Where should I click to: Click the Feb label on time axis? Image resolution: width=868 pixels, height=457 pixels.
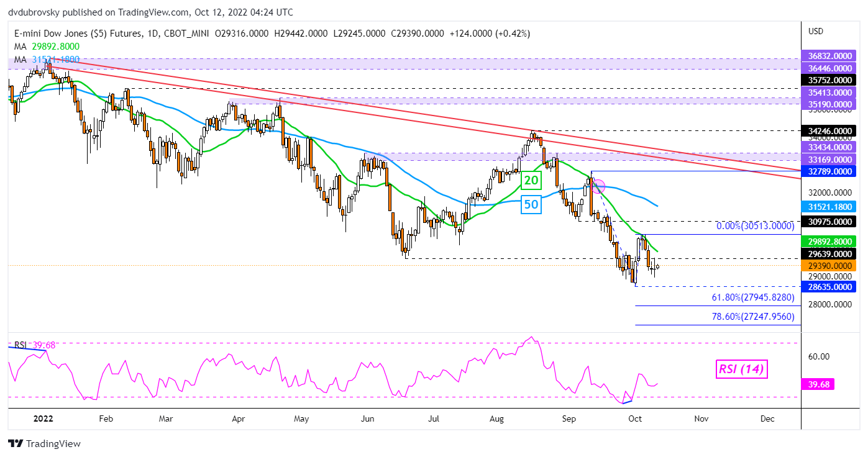tap(106, 419)
